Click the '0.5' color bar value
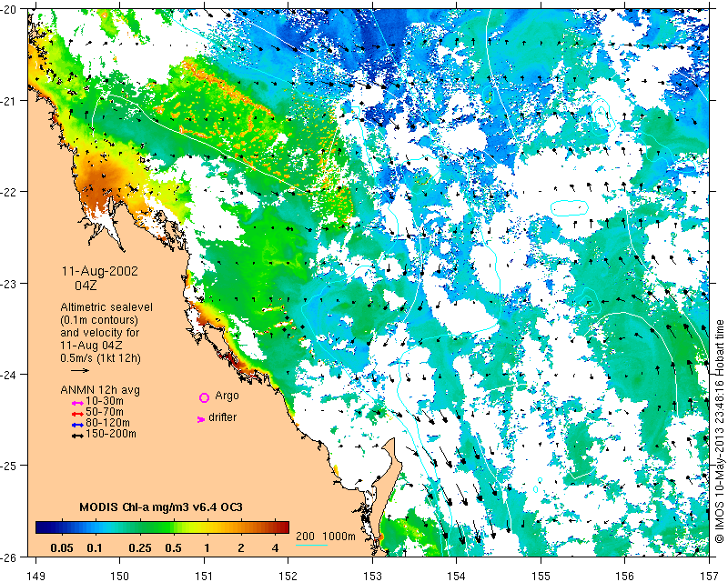Image resolution: width=728 pixels, height=582 pixels. (x=173, y=548)
